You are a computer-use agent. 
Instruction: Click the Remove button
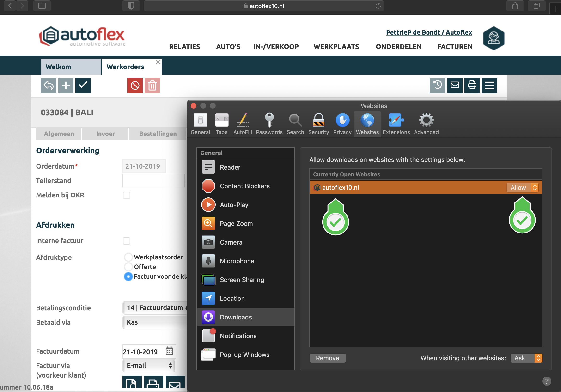[x=327, y=358]
